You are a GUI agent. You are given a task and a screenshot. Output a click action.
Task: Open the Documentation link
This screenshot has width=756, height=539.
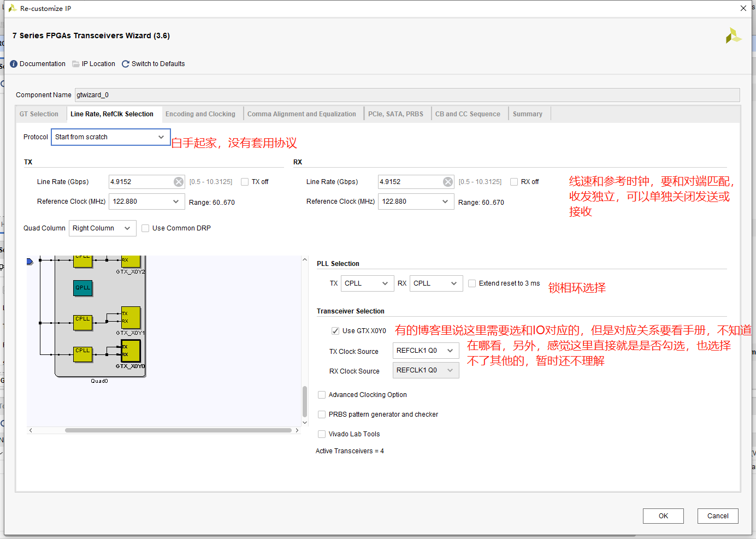(x=43, y=64)
